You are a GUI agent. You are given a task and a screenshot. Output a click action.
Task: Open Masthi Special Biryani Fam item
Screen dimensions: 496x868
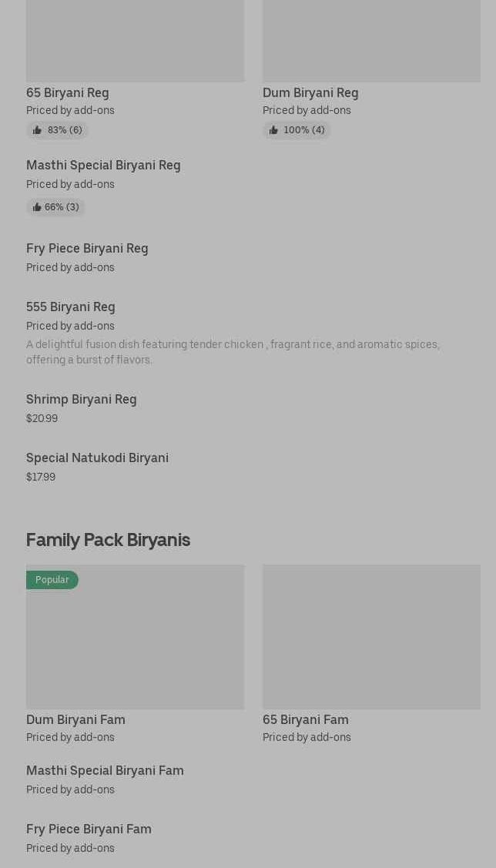[105, 770]
